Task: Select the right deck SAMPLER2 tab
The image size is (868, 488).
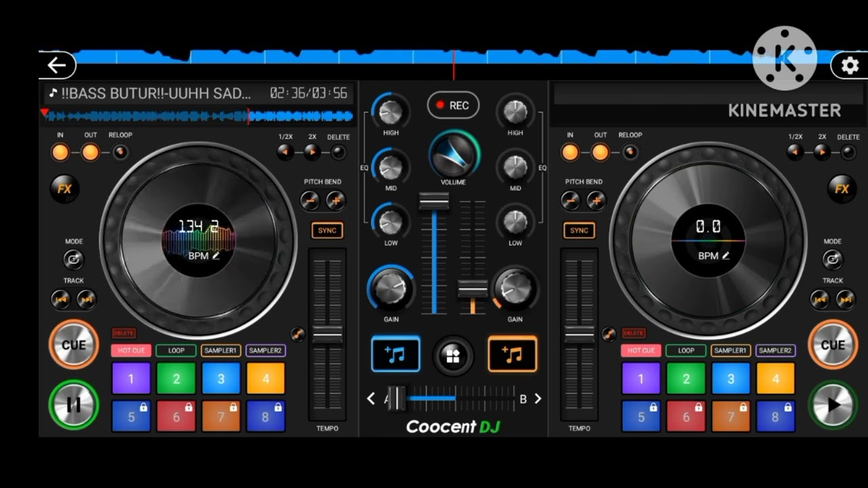Action: pyautogui.click(x=775, y=350)
